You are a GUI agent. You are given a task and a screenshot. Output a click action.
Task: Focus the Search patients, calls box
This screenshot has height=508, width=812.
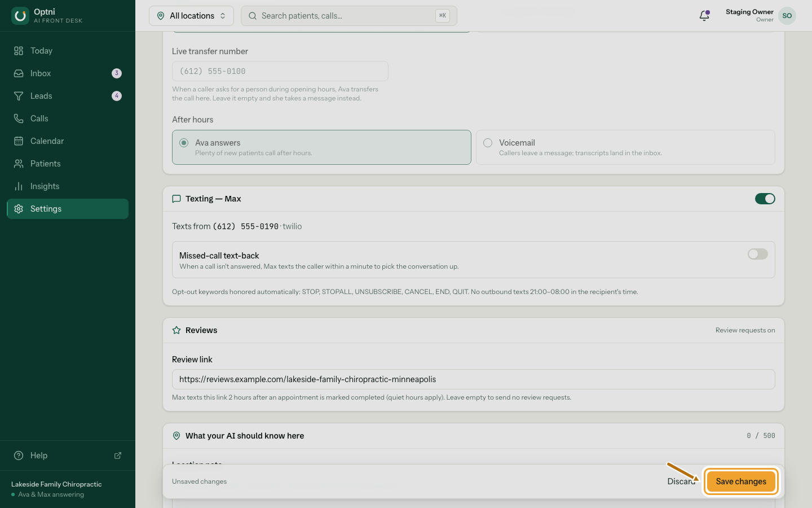coord(349,16)
